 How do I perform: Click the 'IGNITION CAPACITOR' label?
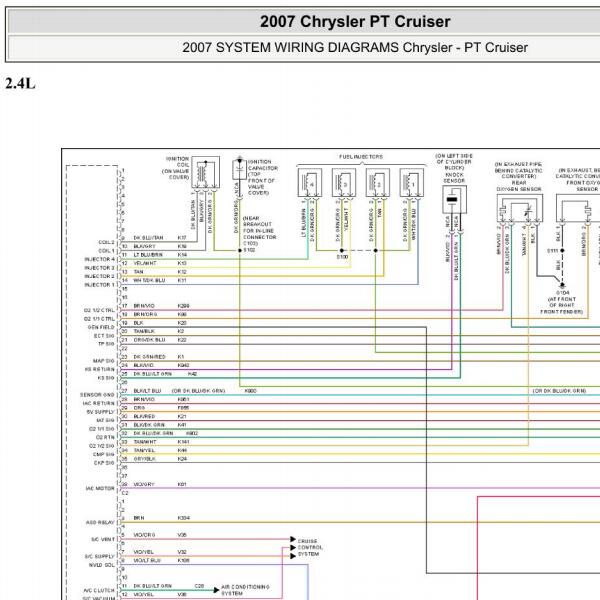click(x=263, y=165)
